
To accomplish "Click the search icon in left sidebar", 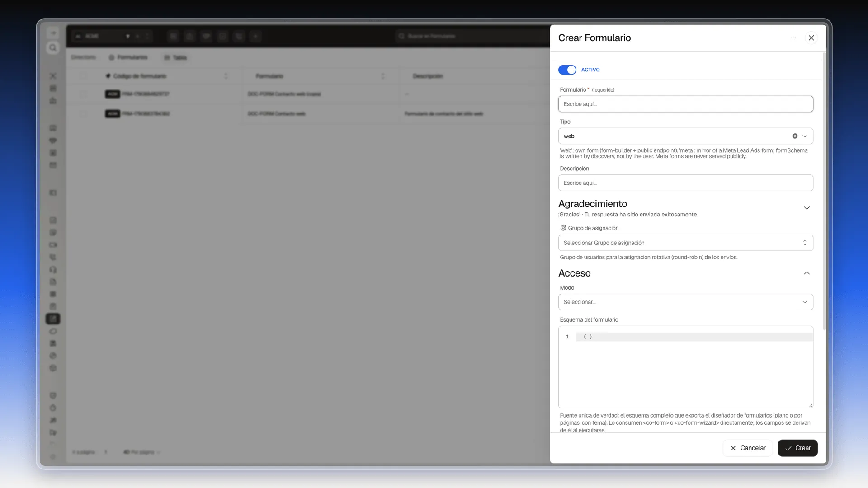I will click(53, 48).
